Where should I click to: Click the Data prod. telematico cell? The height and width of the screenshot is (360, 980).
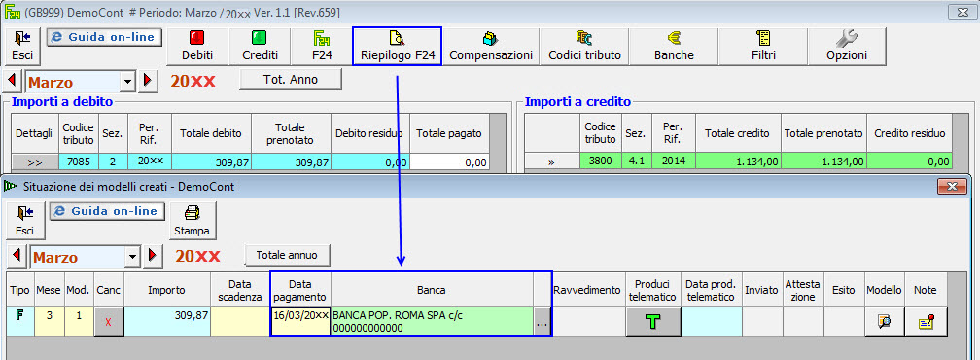pyautogui.click(x=712, y=321)
